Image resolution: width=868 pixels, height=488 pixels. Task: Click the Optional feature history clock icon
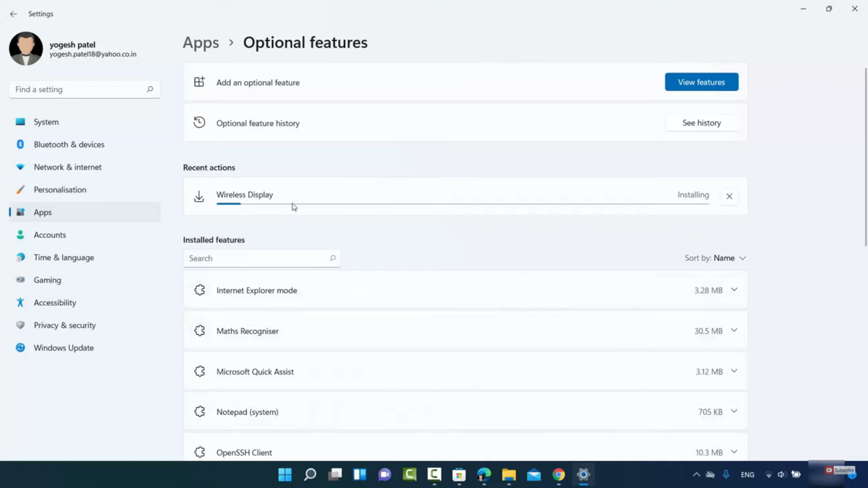coord(199,122)
